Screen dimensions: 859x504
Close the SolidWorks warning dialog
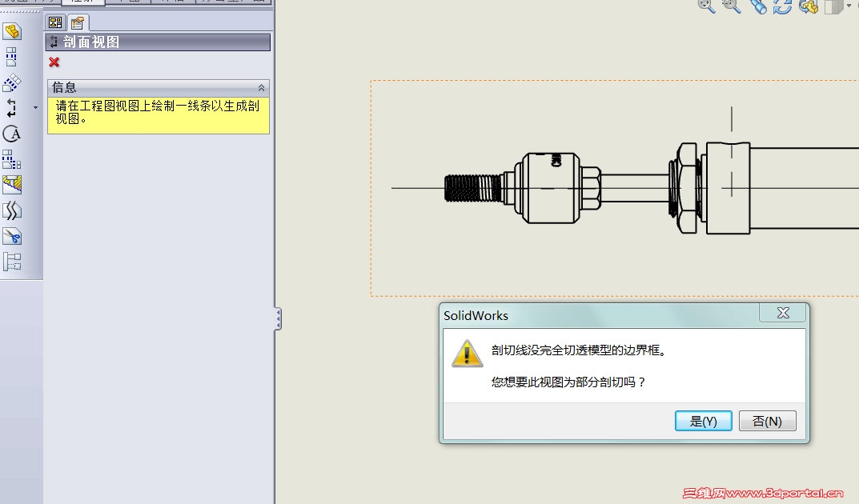(x=783, y=313)
